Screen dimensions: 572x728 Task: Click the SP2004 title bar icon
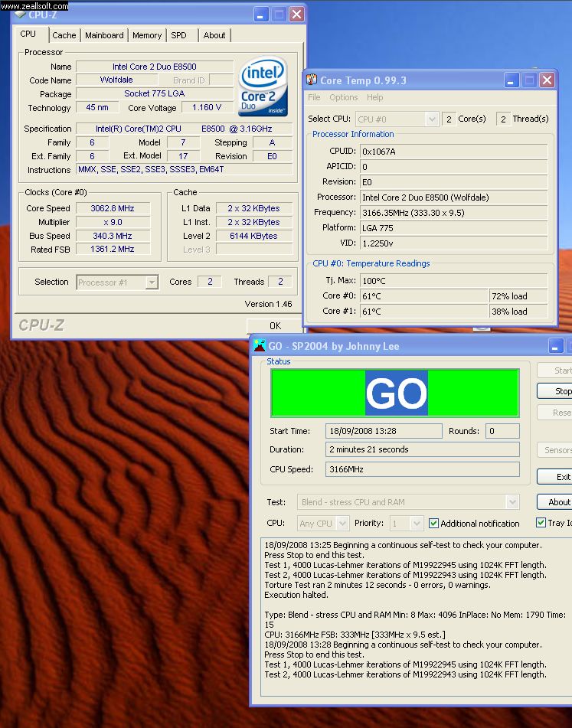258,346
